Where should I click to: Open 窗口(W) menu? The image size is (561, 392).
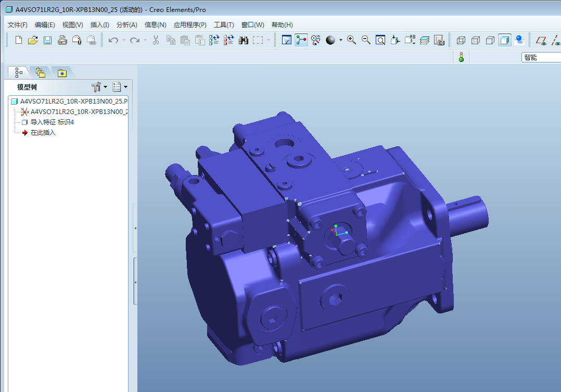point(252,24)
